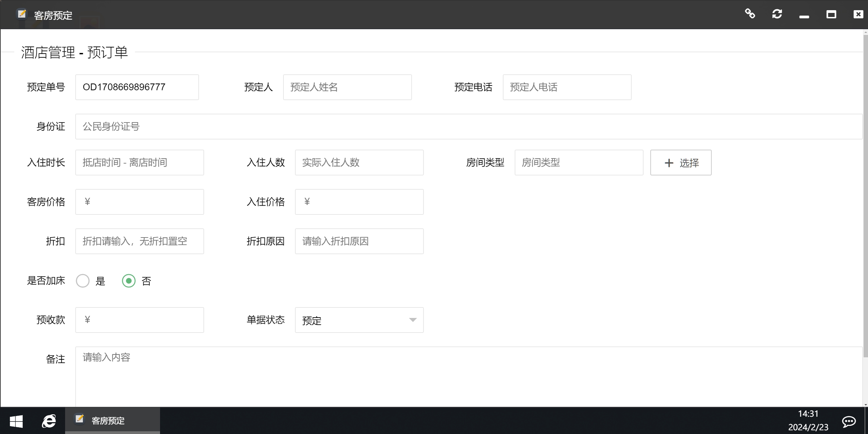Focus the 实际入住人数 input field

[359, 163]
